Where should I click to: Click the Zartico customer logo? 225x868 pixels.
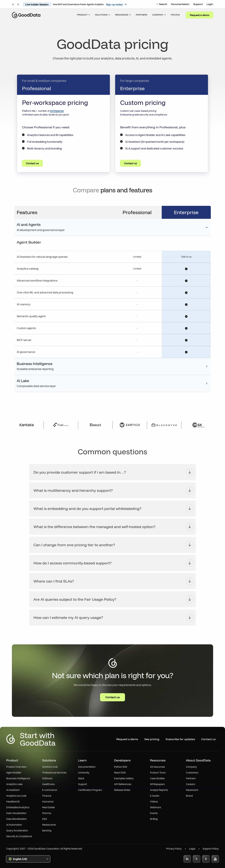[x=130, y=425]
